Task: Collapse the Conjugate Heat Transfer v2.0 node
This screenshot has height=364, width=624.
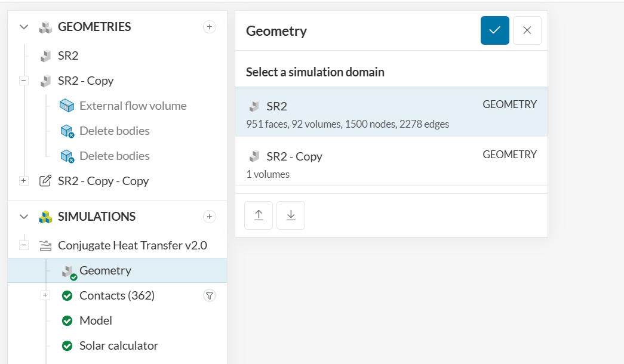Action: (24, 245)
